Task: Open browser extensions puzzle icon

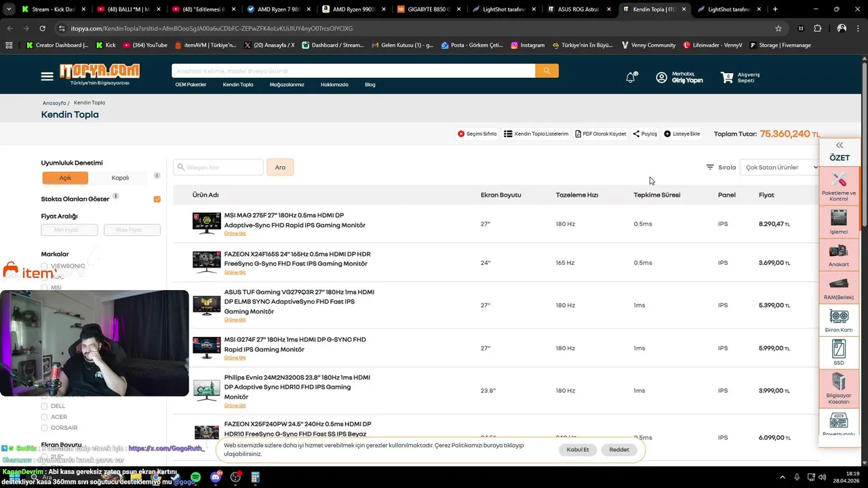Action: point(817,28)
